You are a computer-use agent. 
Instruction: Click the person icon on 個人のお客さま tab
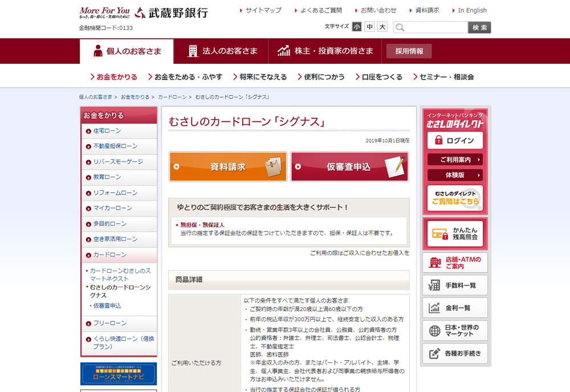98,51
